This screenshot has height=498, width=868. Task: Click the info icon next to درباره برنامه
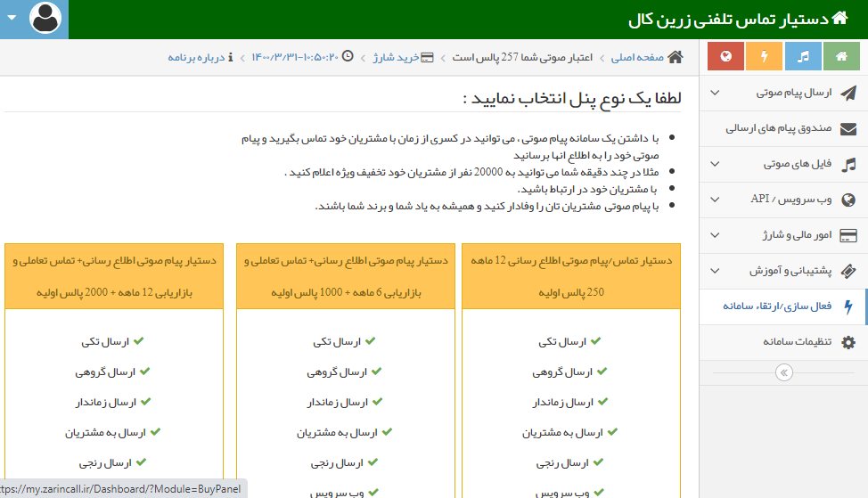point(230,57)
